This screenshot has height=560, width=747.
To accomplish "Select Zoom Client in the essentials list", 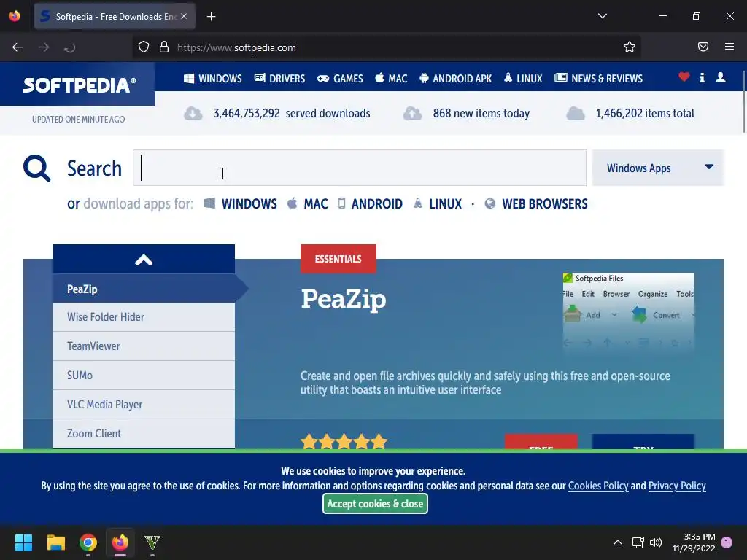I will 144,433.
